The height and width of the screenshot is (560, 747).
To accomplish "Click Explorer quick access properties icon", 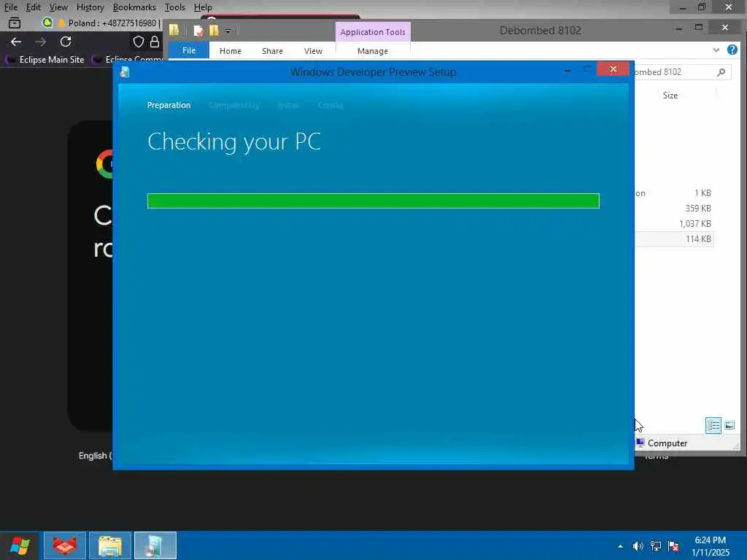I will coord(198,31).
